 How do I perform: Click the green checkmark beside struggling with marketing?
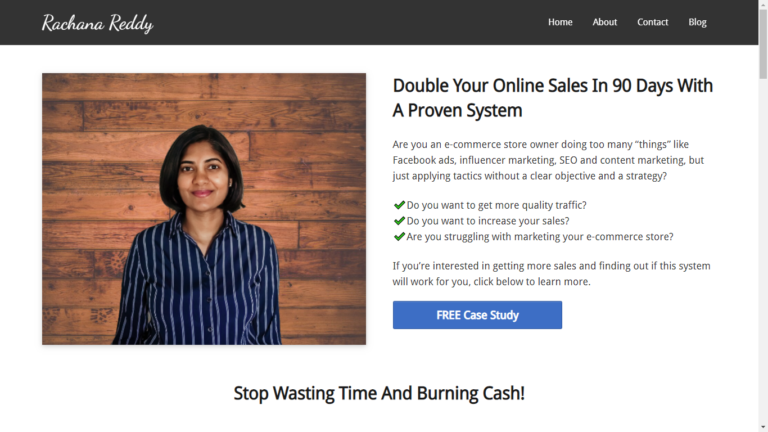(x=399, y=236)
